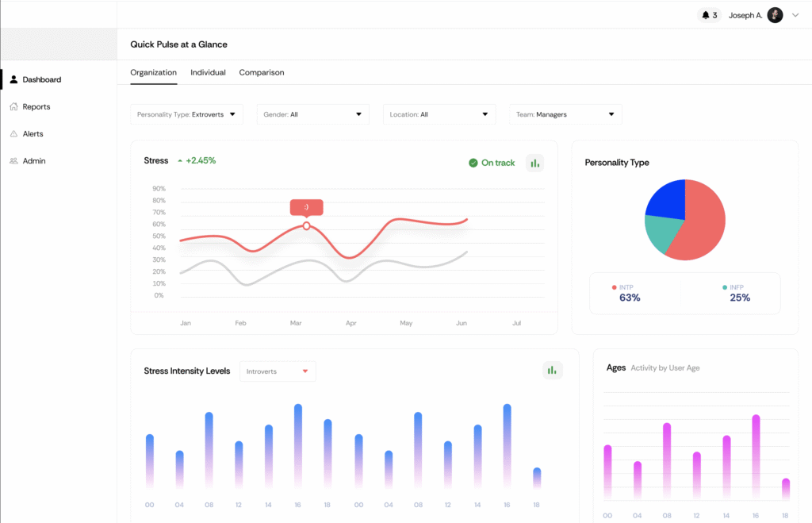Click the Admin people icon in sidebar
This screenshot has width=812, height=523.
point(14,160)
